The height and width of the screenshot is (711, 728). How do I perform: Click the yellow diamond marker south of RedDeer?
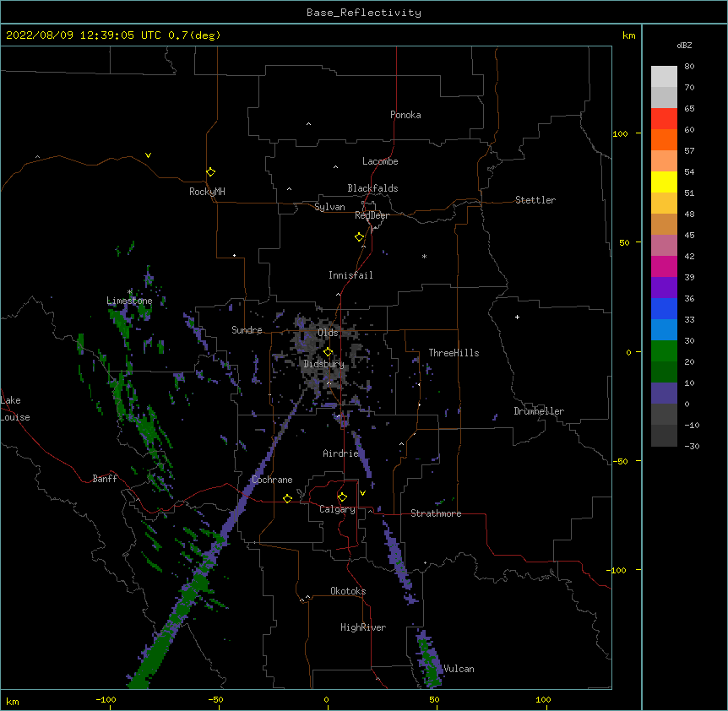tap(360, 237)
